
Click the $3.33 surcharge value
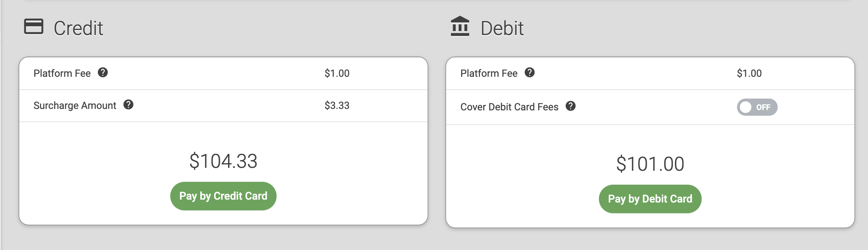pos(337,106)
